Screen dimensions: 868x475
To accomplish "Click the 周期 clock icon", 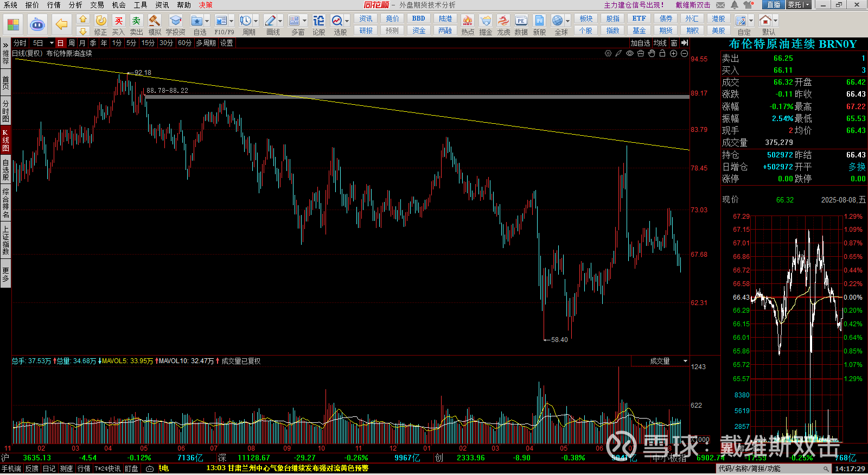I will [x=246, y=21].
